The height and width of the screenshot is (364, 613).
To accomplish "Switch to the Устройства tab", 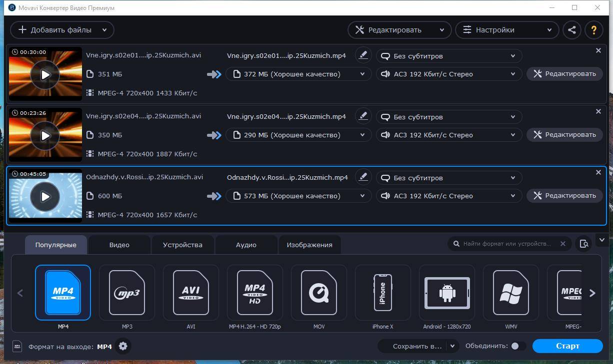I will tap(182, 245).
